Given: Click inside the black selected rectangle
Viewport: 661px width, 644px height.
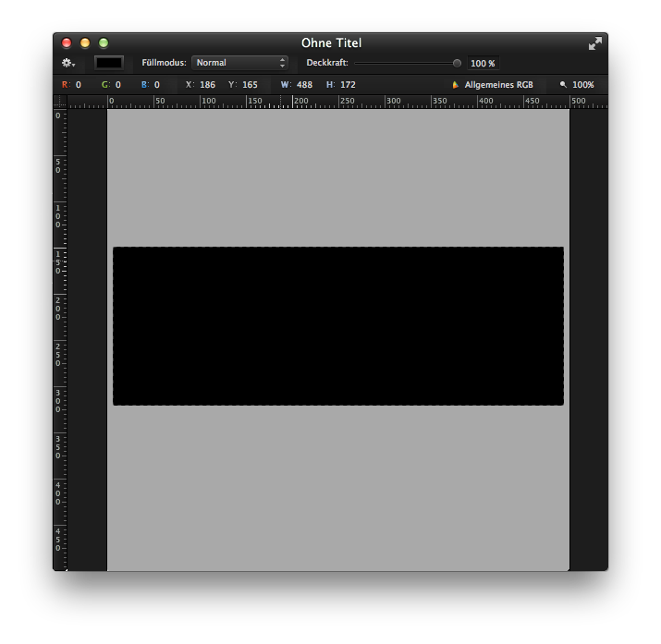Looking at the screenshot, I should click(x=337, y=325).
